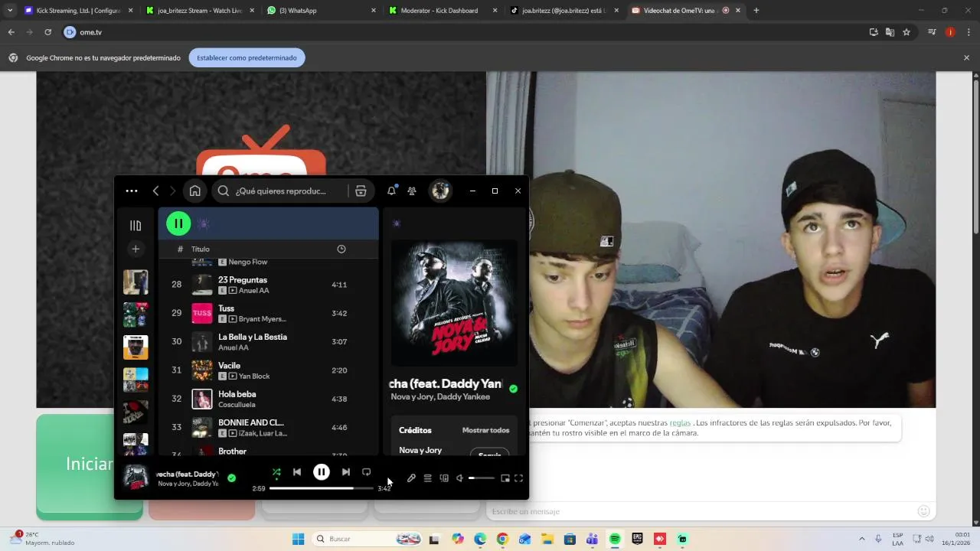Connect to a device icon
This screenshot has width=980, height=551.
coord(444,478)
